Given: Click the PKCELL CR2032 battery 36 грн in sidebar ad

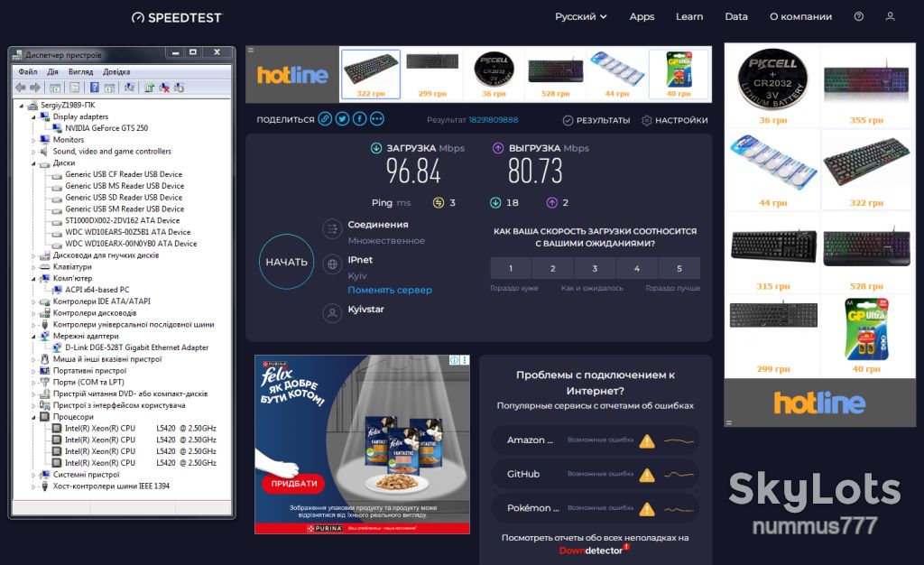Looking at the screenshot, I should click(x=772, y=86).
